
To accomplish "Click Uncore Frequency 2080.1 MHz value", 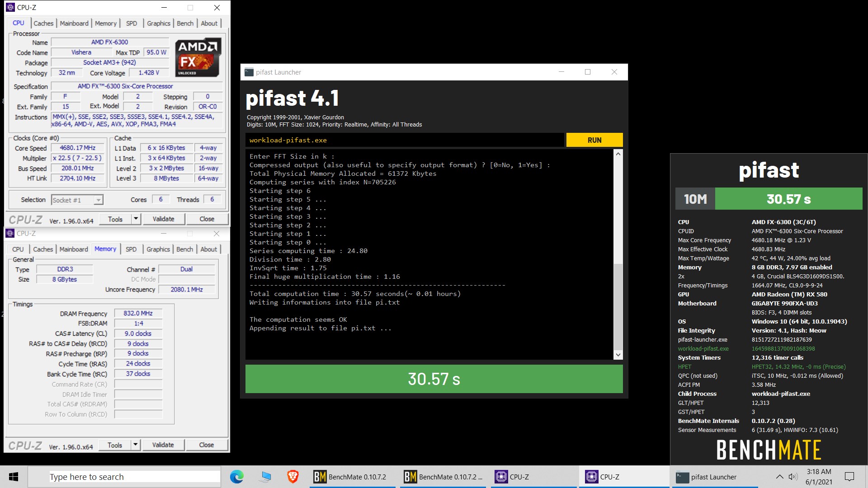I will tap(187, 290).
